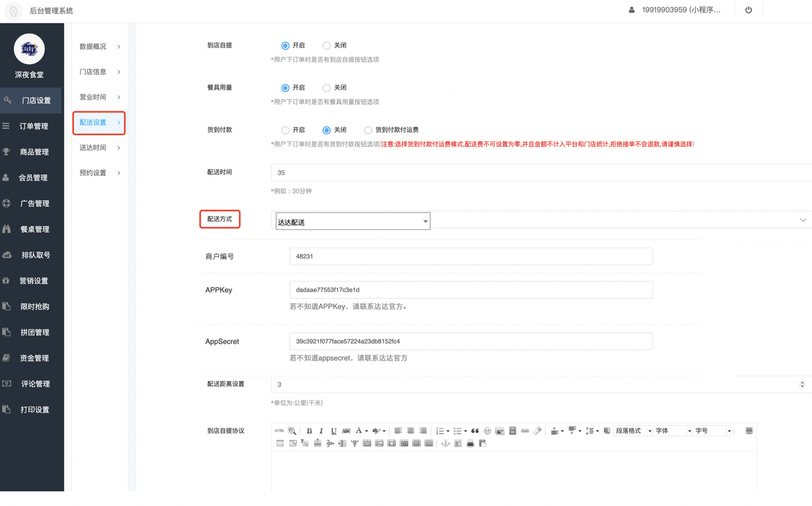Click chevron at right end of 配送方式 row
Viewport: 812px width, 506px height.
pos(803,220)
